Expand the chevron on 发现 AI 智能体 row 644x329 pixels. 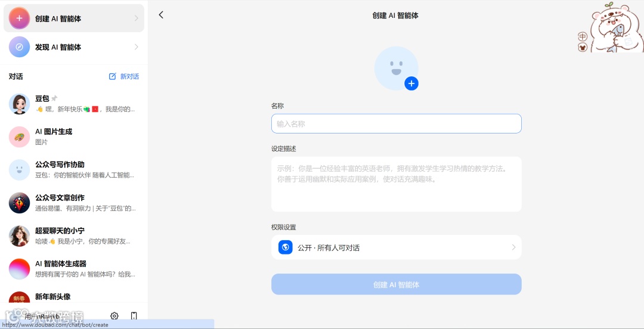(137, 47)
